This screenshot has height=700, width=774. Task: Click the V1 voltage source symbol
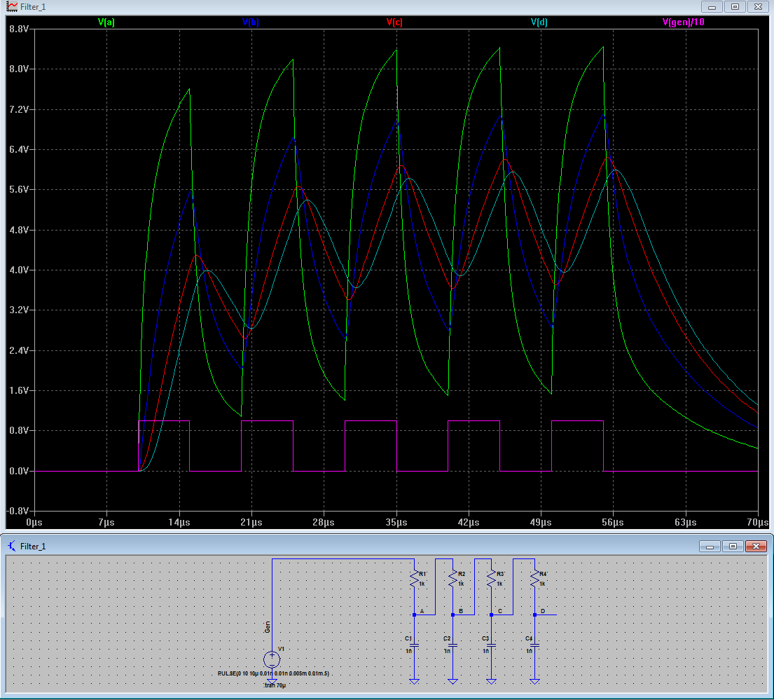click(272, 659)
